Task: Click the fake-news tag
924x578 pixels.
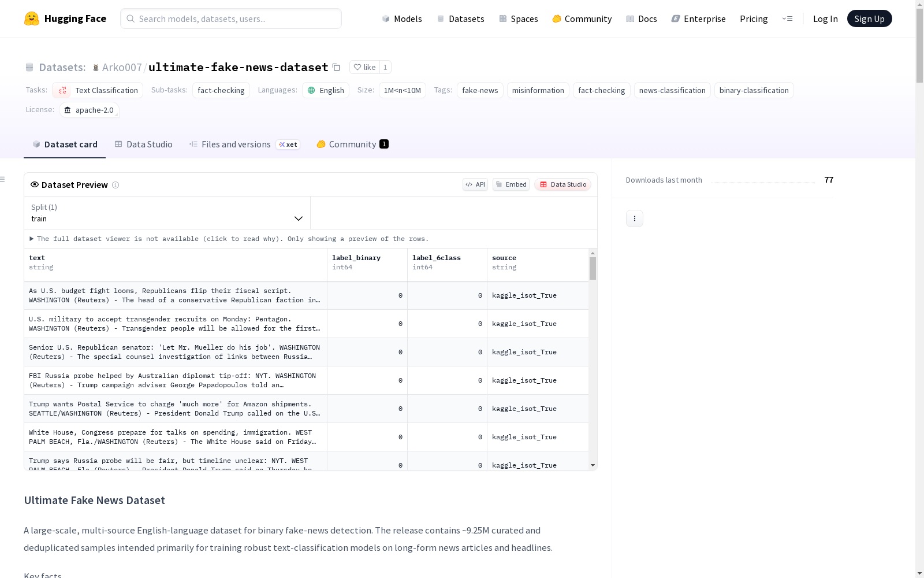Action: (480, 90)
